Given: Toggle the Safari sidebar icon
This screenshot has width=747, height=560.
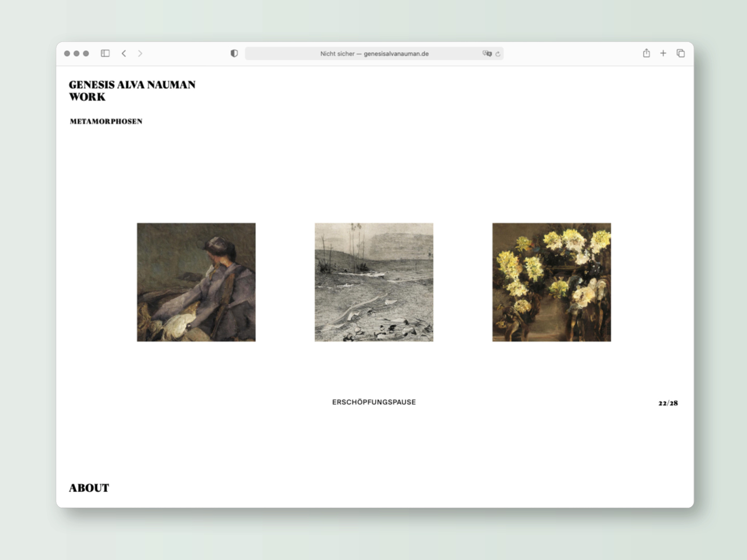Looking at the screenshot, I should click(105, 53).
